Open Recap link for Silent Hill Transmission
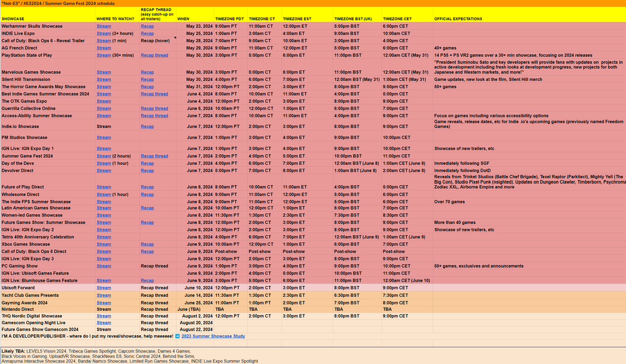626x364 pixels. click(147, 79)
